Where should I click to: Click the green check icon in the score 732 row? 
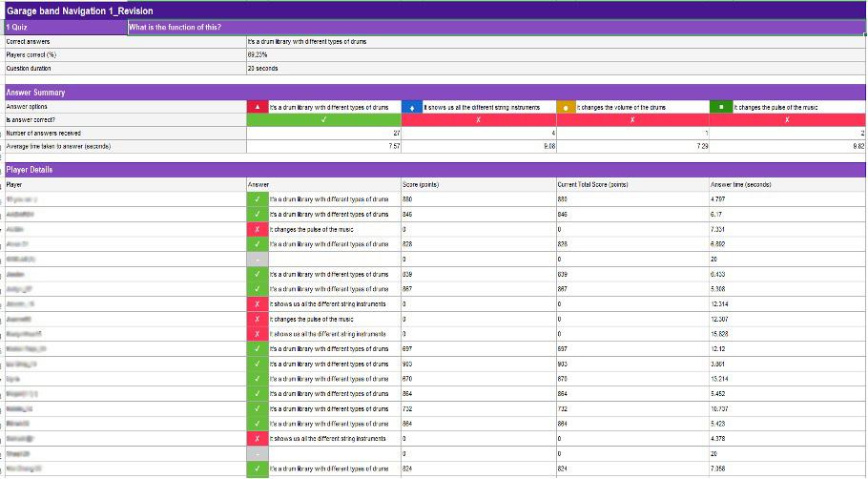coord(258,408)
